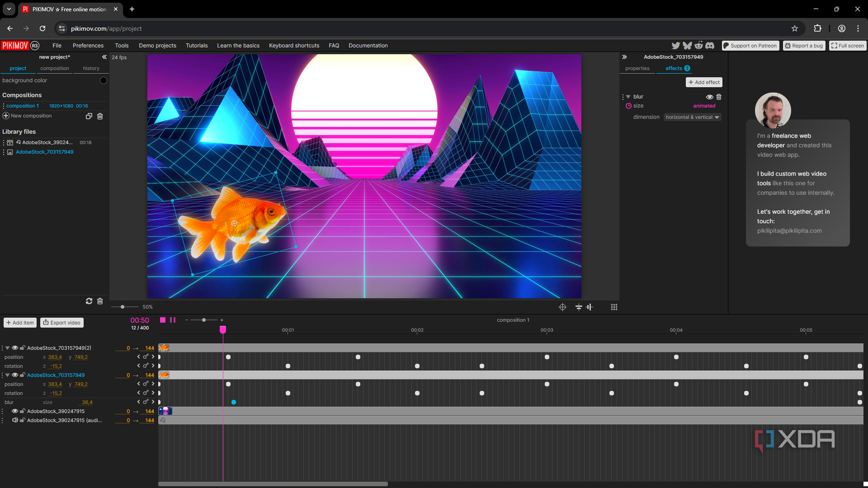The height and width of the screenshot is (488, 868).
Task: Duplicate the selected composition
Action: [x=89, y=116]
